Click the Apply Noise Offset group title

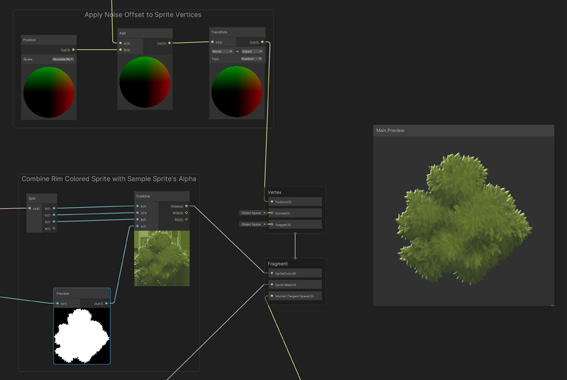143,15
